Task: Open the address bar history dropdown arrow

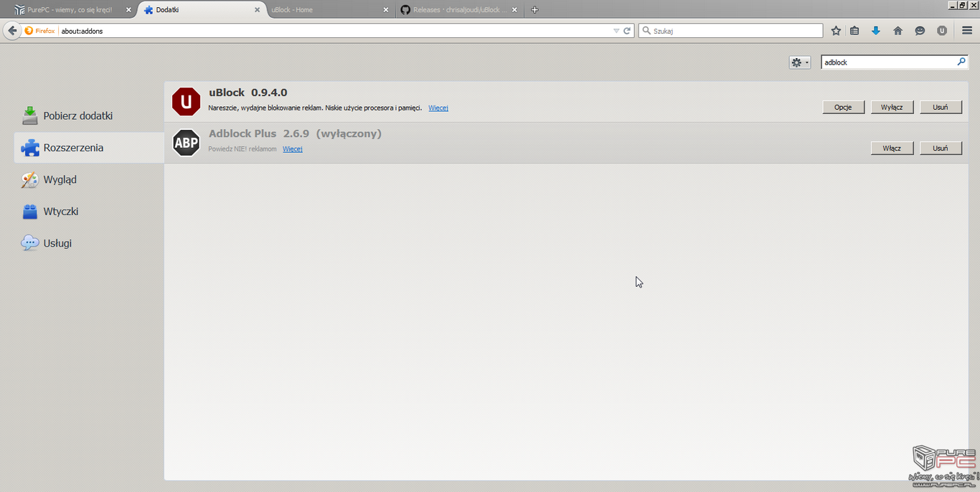Action: click(x=616, y=31)
